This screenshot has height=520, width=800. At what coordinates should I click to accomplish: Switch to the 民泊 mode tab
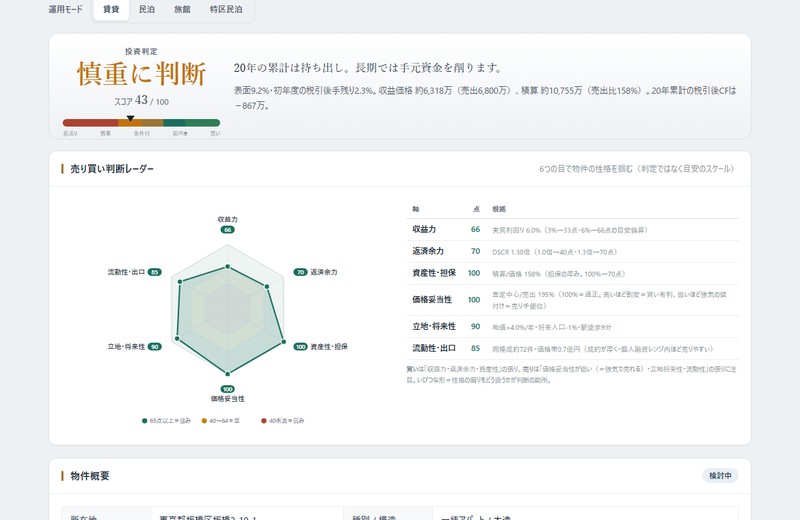(147, 9)
